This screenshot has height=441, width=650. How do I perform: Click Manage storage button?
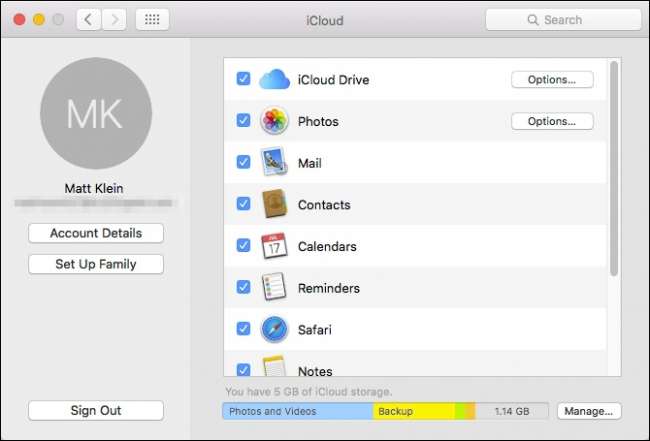point(589,411)
